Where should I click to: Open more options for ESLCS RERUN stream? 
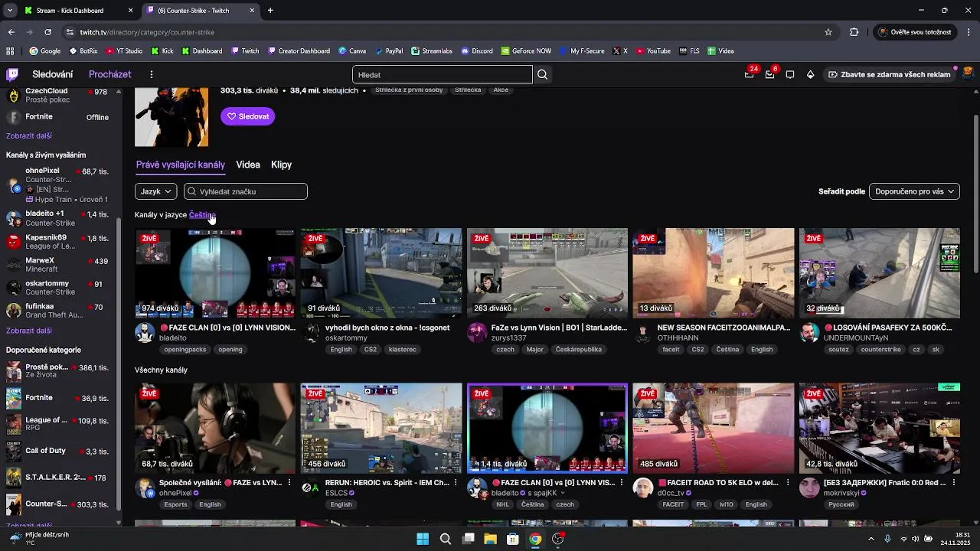[x=456, y=483]
